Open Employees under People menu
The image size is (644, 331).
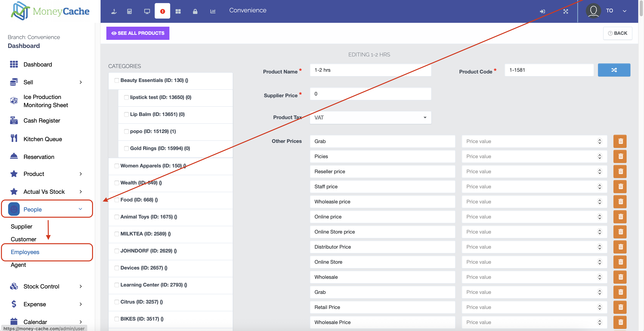coord(25,252)
